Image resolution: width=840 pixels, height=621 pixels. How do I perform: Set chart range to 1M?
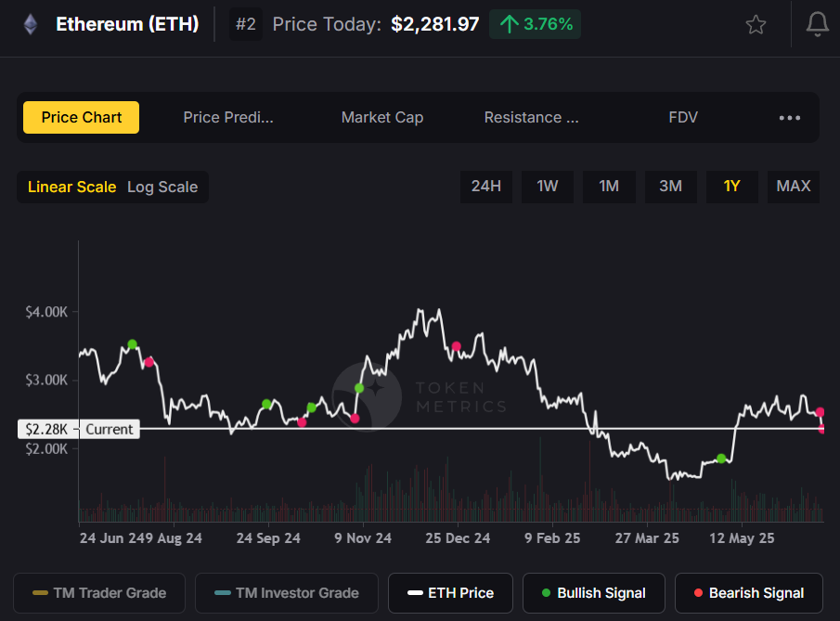coord(609,187)
